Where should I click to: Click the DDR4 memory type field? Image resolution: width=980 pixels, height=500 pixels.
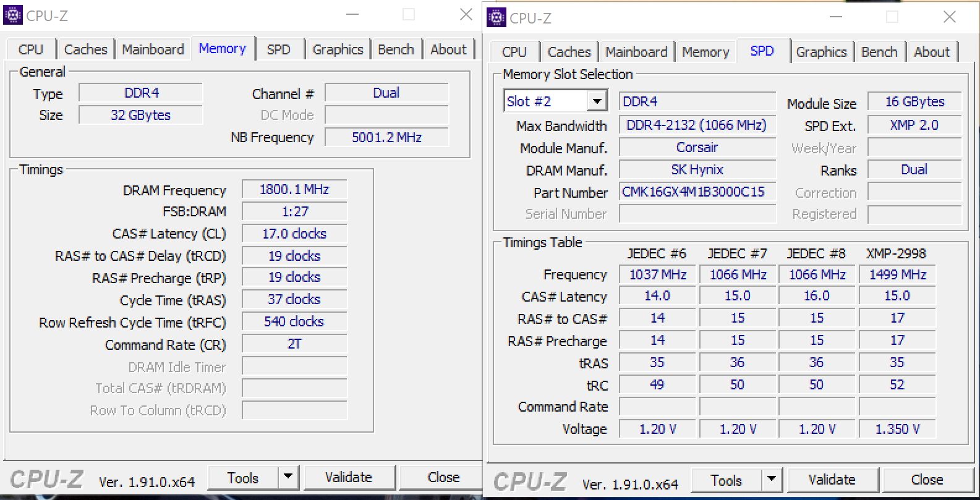pyautogui.click(x=141, y=93)
